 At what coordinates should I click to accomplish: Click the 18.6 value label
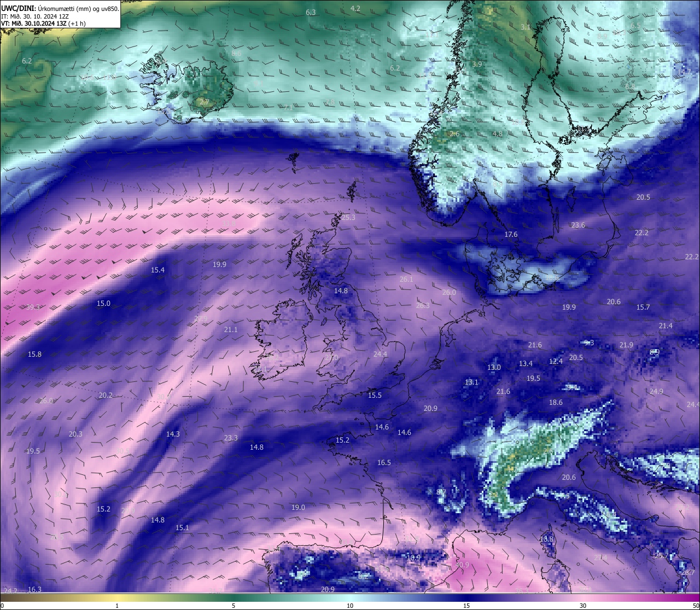556,402
